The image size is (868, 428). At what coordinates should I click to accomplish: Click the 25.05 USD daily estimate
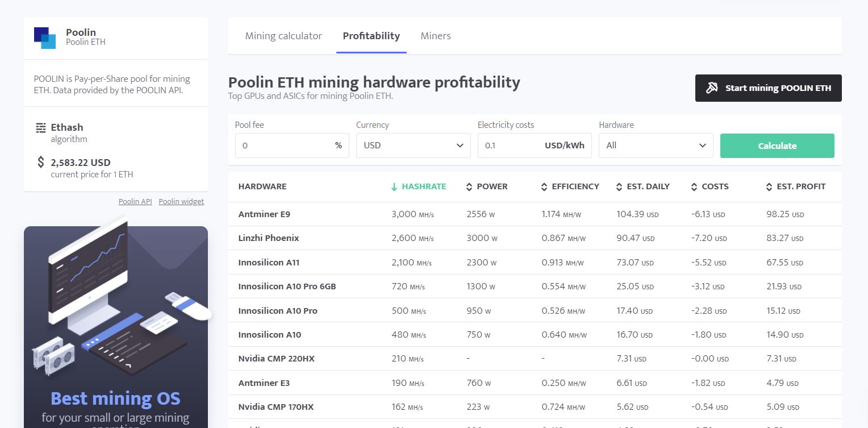[x=635, y=286]
